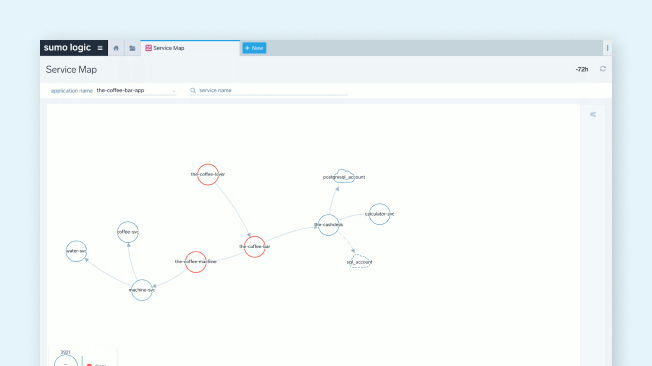Viewport: 652px width, 366px height.
Task: Go to the Home icon tab
Action: point(116,48)
